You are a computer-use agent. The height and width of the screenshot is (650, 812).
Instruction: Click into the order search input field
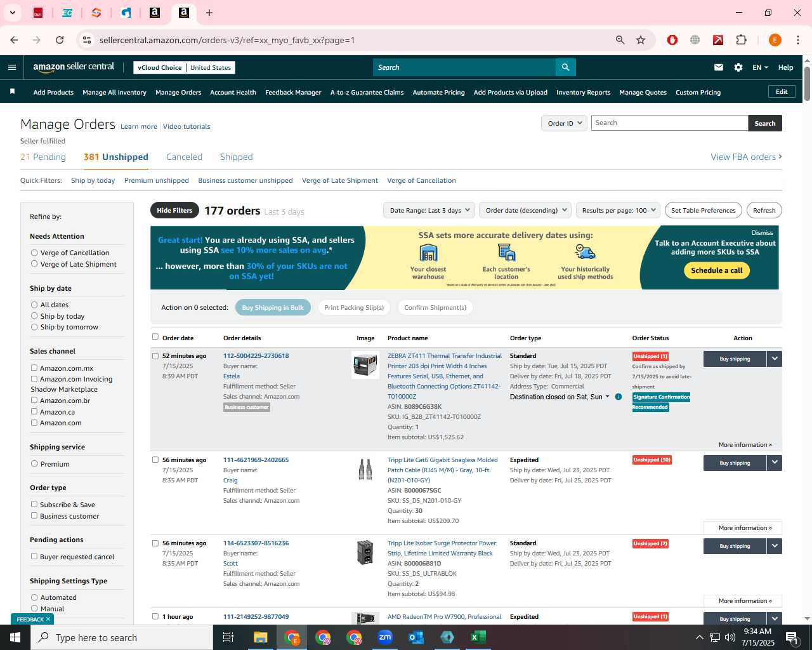[x=669, y=123]
